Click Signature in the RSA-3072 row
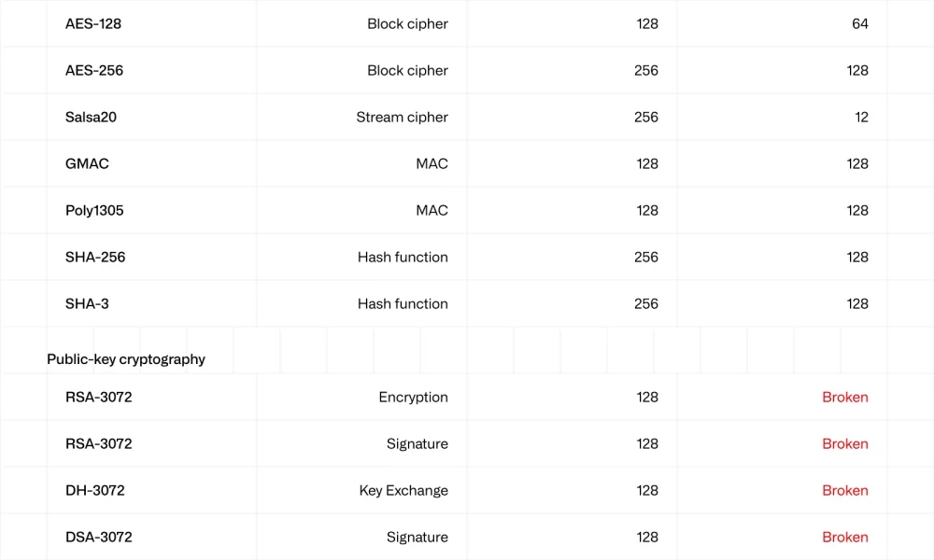 pos(417,444)
